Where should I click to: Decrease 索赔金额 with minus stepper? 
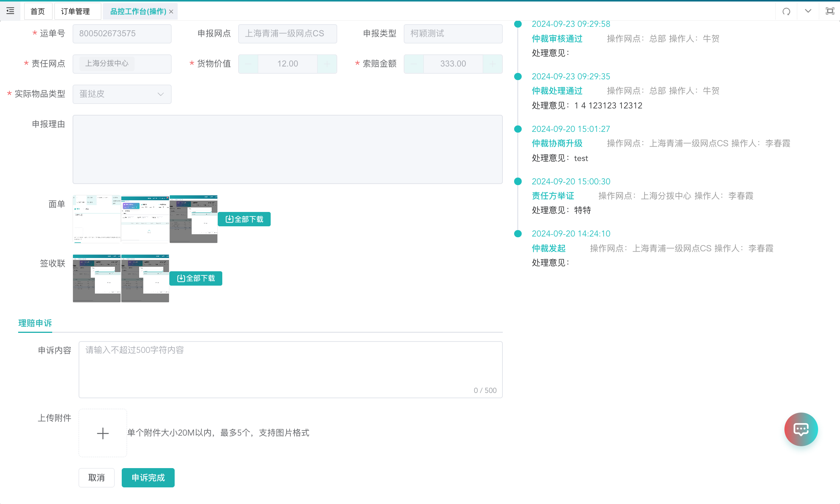414,64
